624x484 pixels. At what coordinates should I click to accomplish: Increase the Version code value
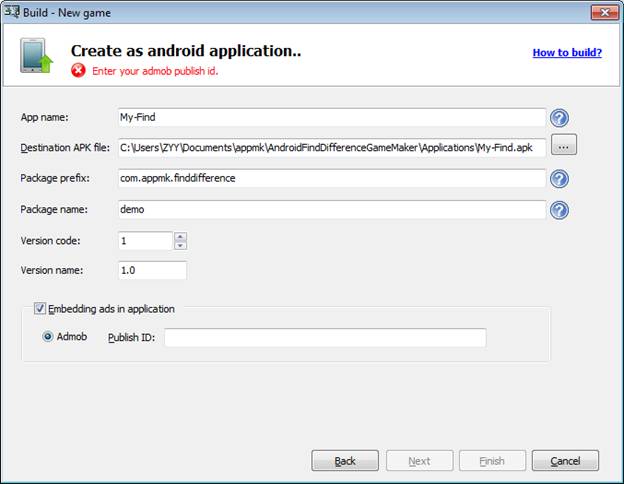pos(180,236)
